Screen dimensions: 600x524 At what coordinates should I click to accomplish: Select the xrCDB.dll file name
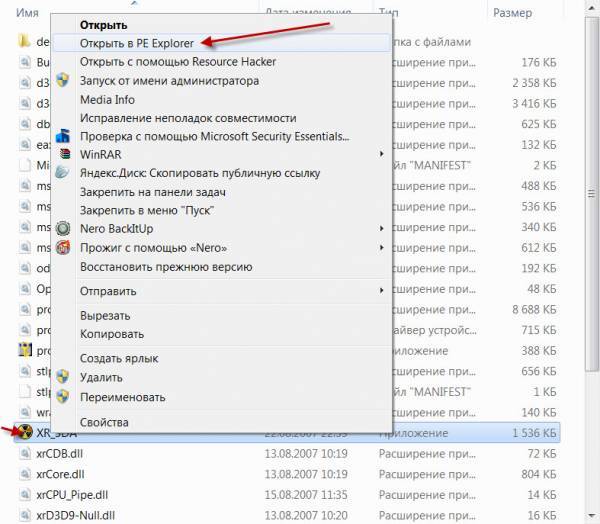(59, 454)
